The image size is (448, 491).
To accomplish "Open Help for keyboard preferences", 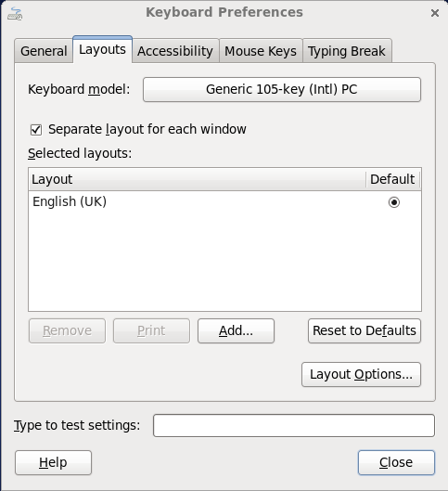I will (53, 463).
